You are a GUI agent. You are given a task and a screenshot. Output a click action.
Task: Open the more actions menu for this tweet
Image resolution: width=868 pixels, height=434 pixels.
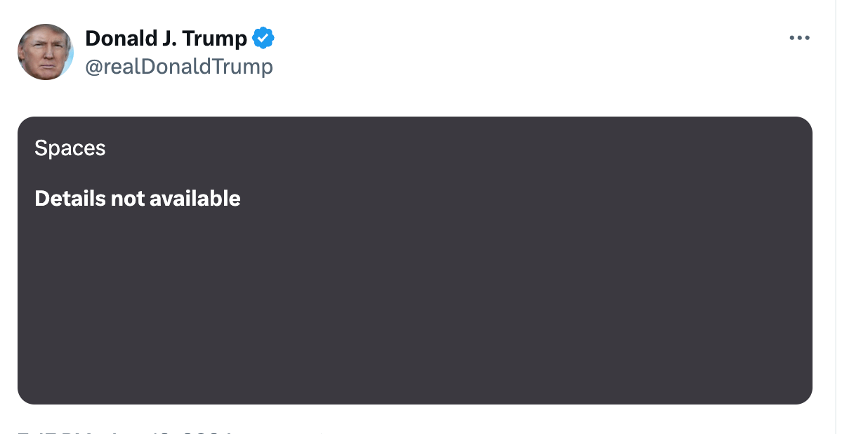coord(799,38)
